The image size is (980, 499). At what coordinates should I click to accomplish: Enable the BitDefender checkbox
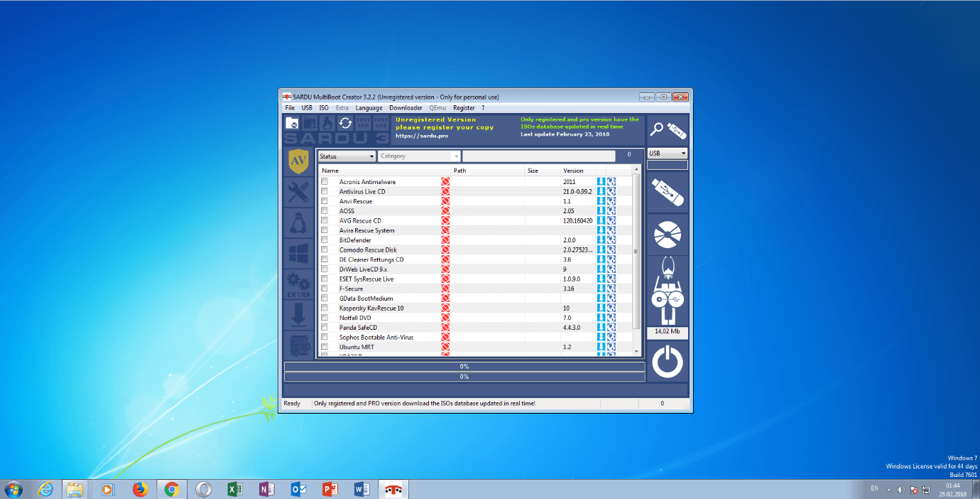[x=325, y=240]
